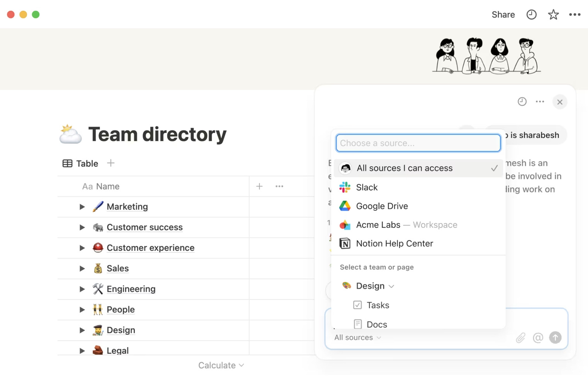Viewport: 588px width, 378px height.
Task: Open the All sources dropdown in chat box
Action: point(358,337)
